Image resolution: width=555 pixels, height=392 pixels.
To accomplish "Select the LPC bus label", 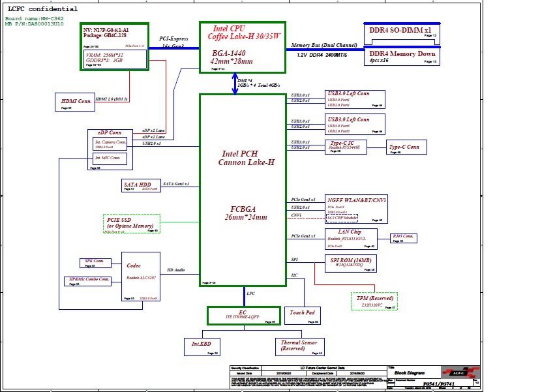I will click(x=250, y=294).
